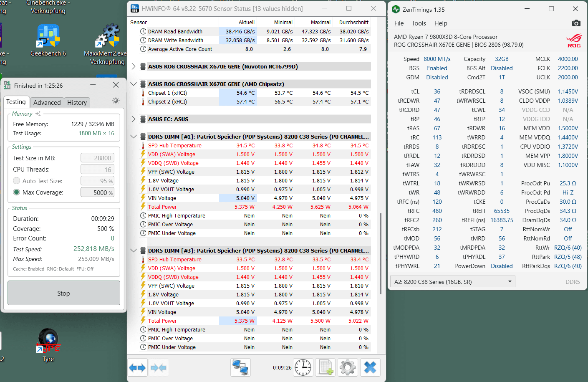Viewport: 588px width, 382px height.
Task: Click HWiNFO clock reset timer icon
Action: click(303, 368)
